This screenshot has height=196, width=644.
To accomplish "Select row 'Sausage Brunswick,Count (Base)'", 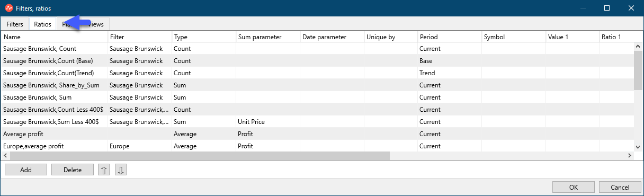I will click(318, 61).
